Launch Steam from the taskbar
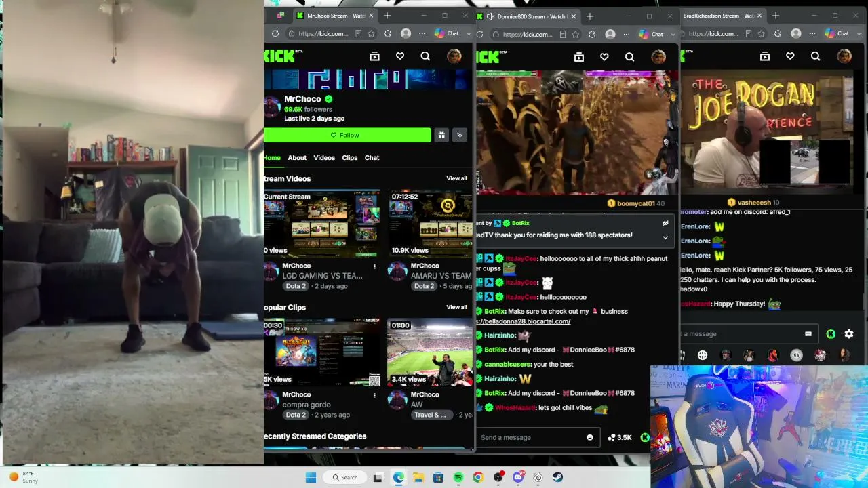 [558, 477]
